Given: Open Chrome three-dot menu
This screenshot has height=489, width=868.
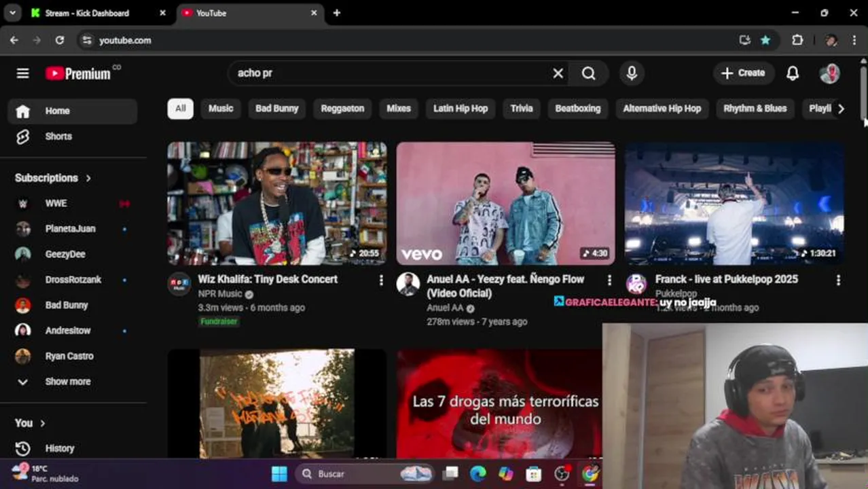Looking at the screenshot, I should point(854,40).
